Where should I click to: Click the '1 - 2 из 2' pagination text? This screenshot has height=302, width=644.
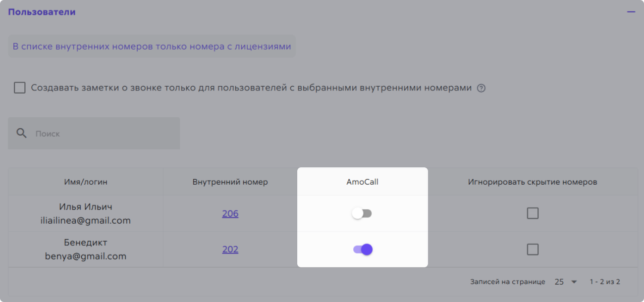[605, 282]
